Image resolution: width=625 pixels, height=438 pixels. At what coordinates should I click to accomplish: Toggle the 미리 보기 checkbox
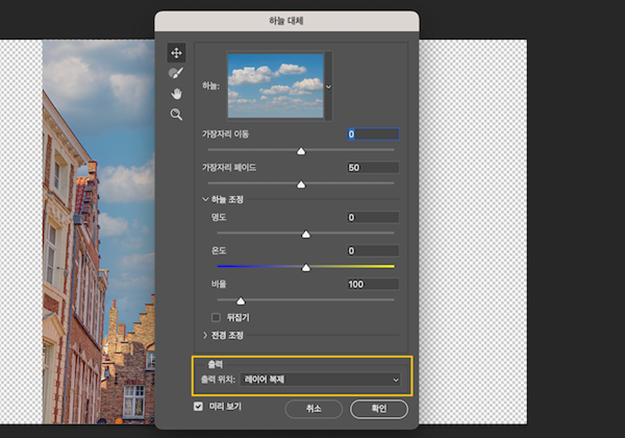198,407
